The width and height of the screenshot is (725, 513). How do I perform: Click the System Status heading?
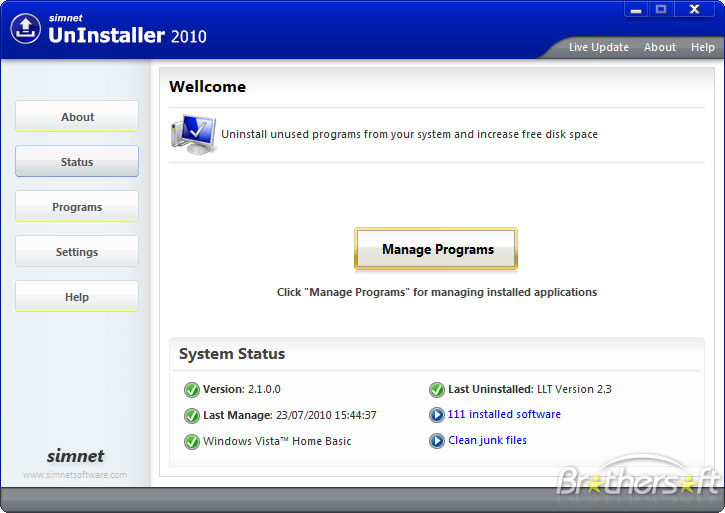coord(232,354)
